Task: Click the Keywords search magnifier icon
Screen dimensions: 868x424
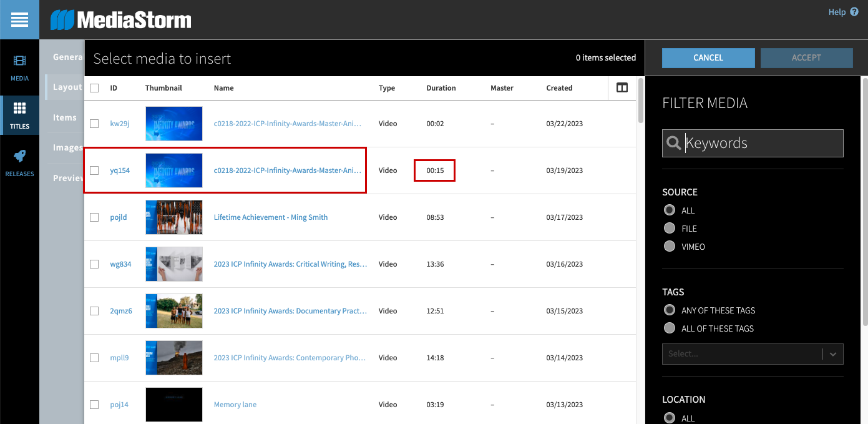Action: [x=673, y=143]
